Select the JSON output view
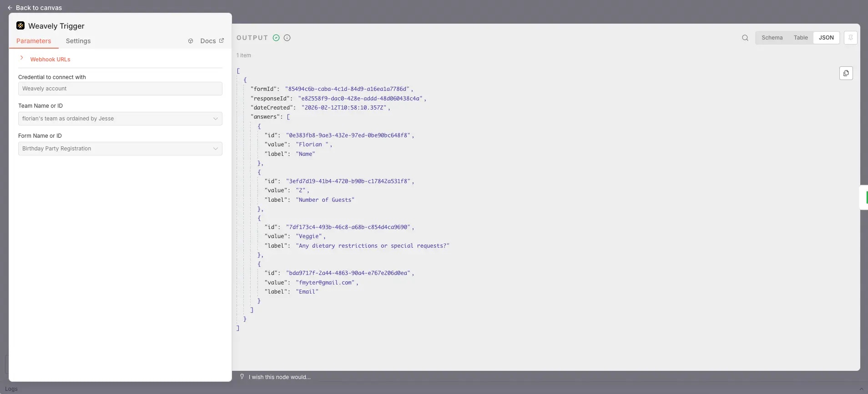 click(826, 38)
